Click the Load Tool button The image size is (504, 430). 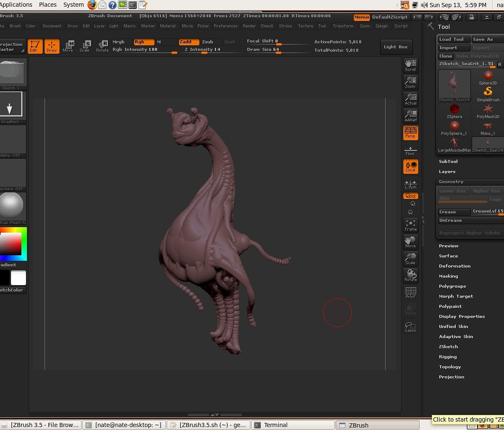click(x=454, y=39)
